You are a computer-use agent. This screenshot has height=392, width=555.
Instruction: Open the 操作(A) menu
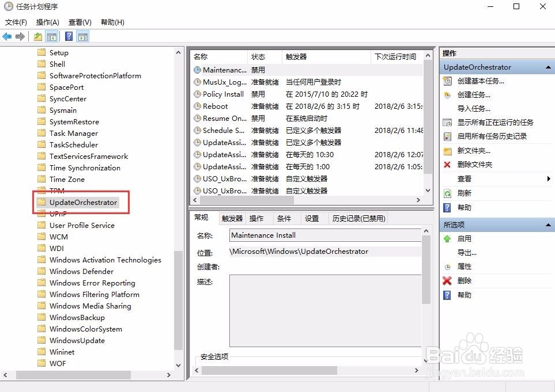[47, 22]
